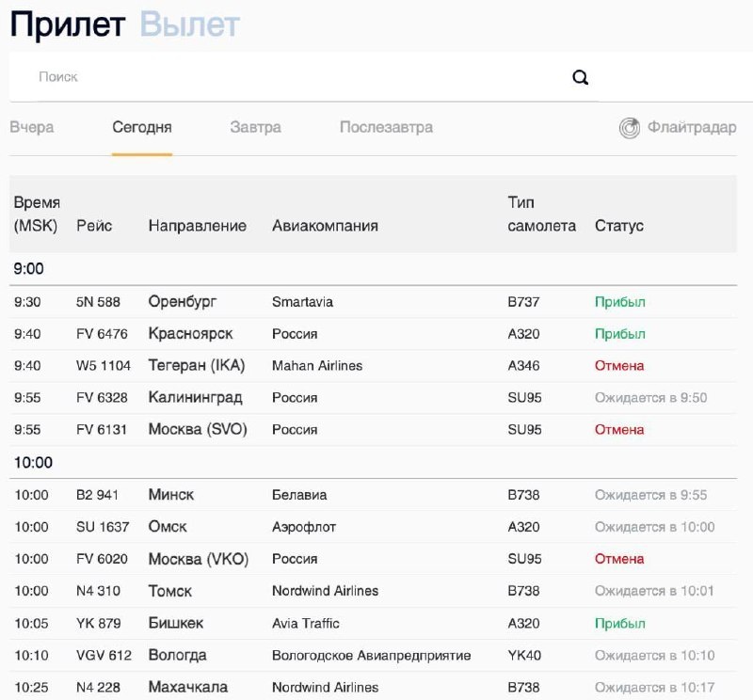Click Ожидается в 9:50 status
The width and height of the screenshot is (753, 700).
tap(650, 398)
